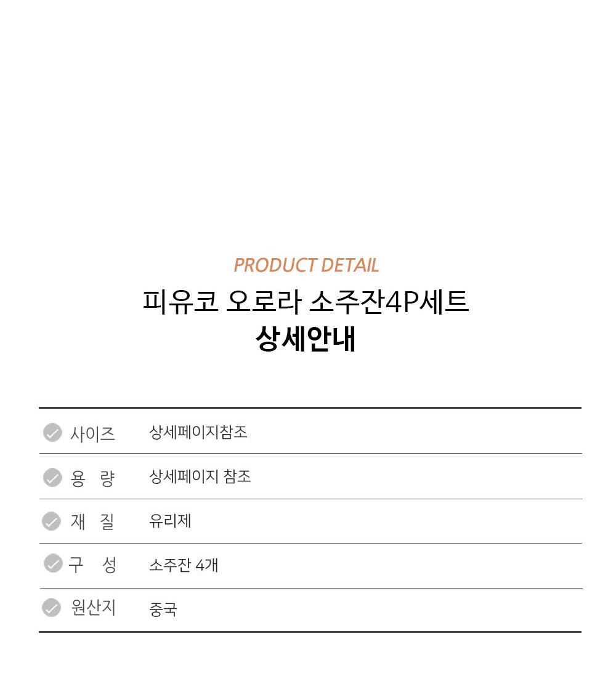
Task: Click the check icon beside 원산지
Action: coord(51,608)
